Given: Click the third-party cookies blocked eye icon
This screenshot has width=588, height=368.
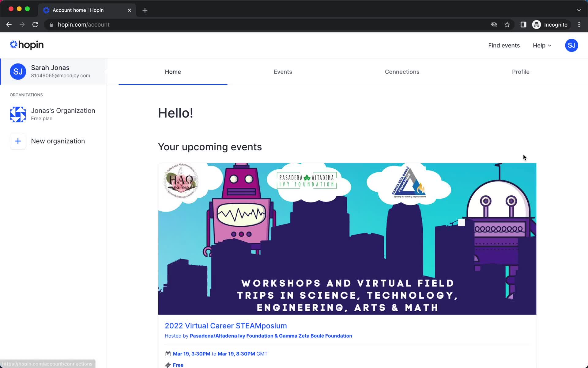Looking at the screenshot, I should [494, 25].
